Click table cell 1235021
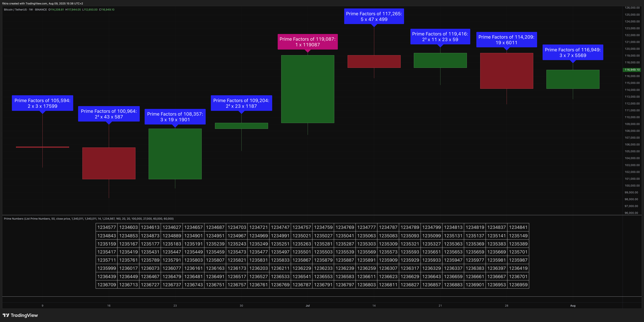This screenshot has height=322, width=644. (302, 236)
